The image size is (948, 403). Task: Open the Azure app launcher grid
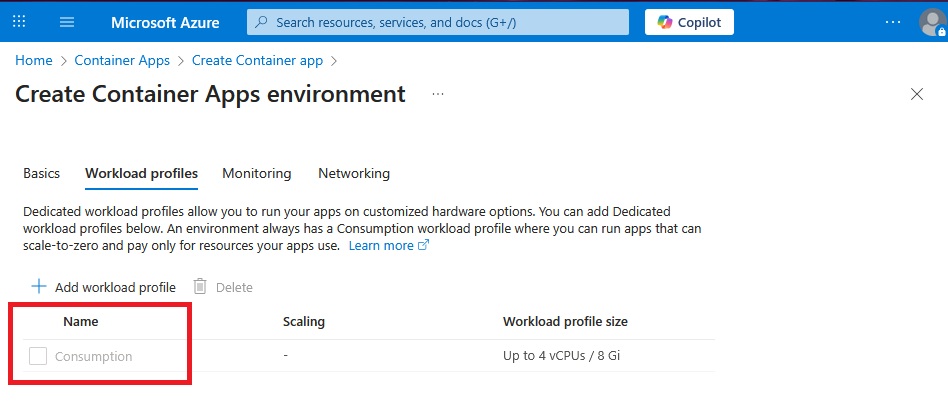(19, 22)
